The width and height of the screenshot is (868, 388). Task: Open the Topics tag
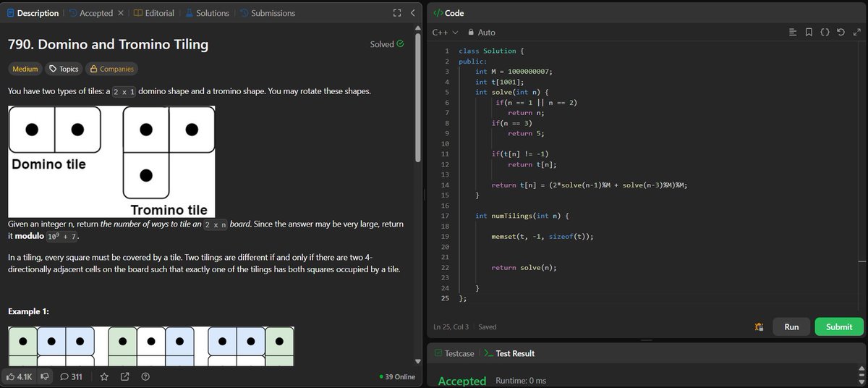[x=64, y=69]
